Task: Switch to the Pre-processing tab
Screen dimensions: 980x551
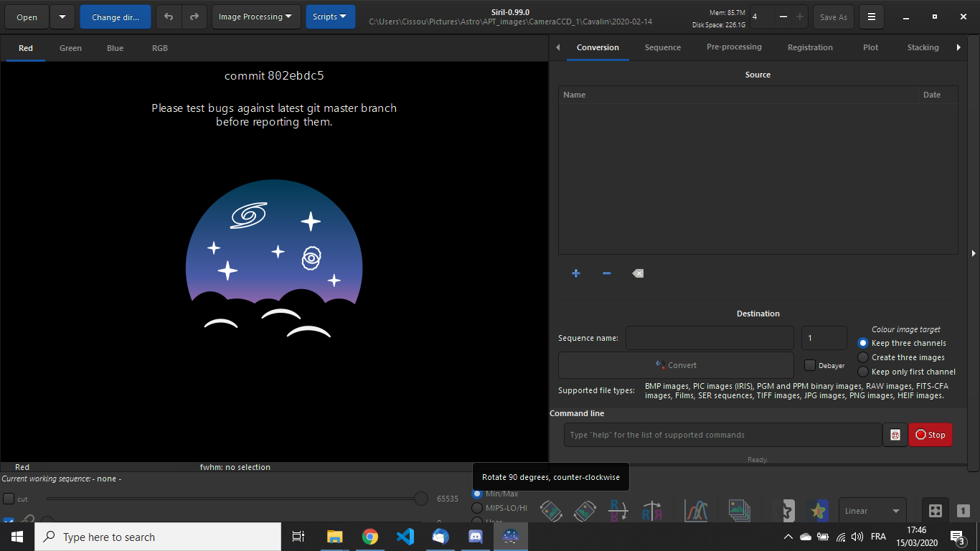Action: pyautogui.click(x=734, y=47)
